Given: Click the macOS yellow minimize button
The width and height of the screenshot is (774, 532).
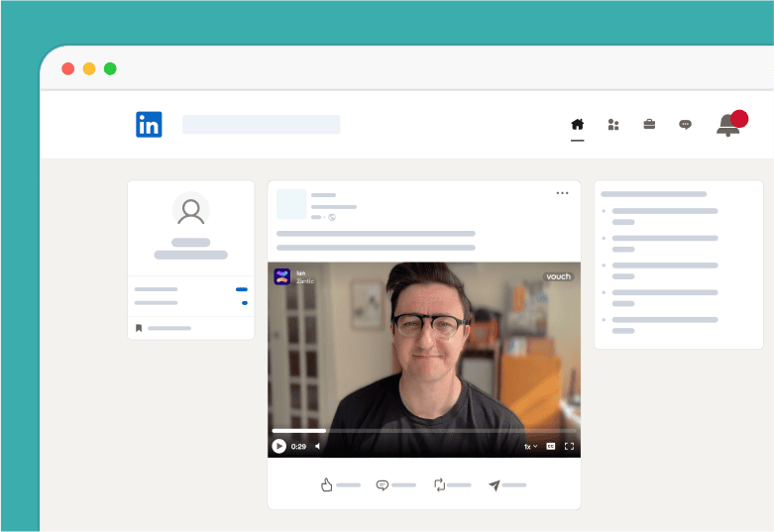Looking at the screenshot, I should [89, 68].
